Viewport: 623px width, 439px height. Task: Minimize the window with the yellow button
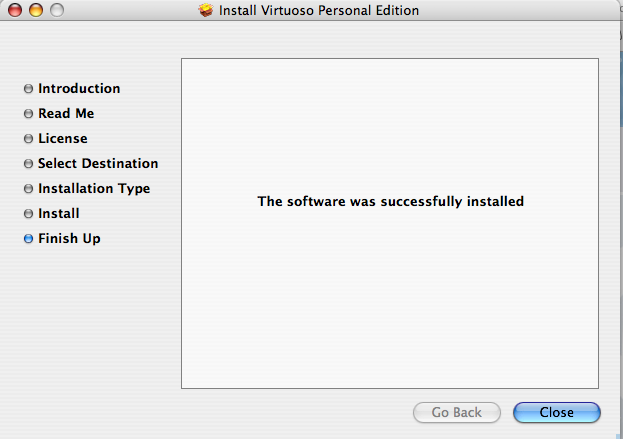pos(36,10)
